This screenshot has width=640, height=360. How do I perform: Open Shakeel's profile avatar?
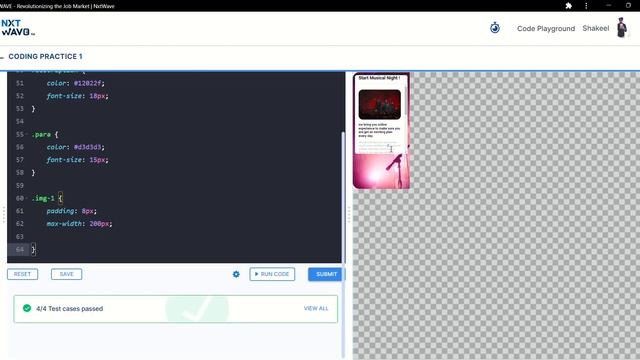click(x=622, y=27)
